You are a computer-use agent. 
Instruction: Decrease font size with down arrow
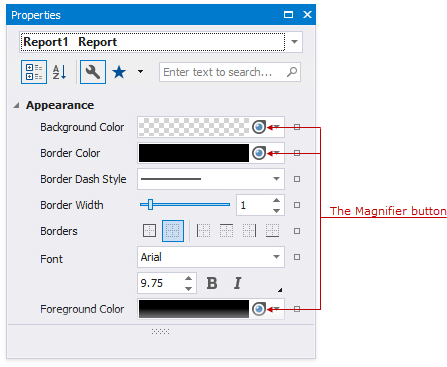[x=188, y=289]
